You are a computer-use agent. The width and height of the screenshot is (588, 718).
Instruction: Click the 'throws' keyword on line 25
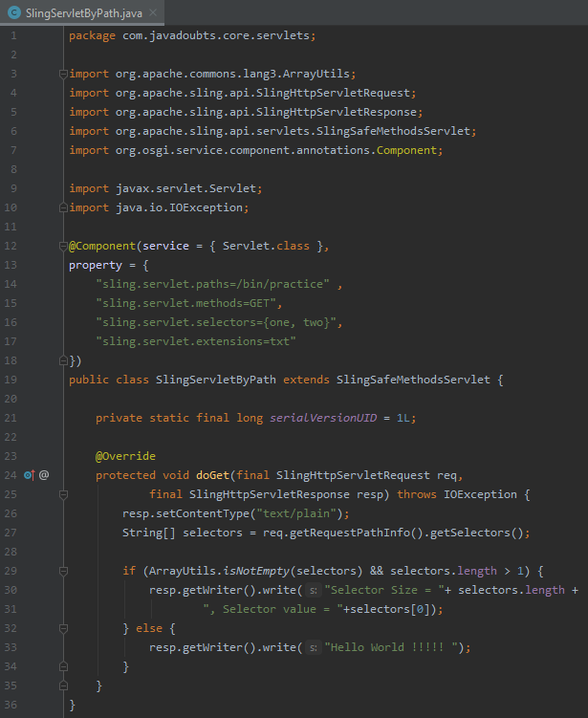click(417, 495)
